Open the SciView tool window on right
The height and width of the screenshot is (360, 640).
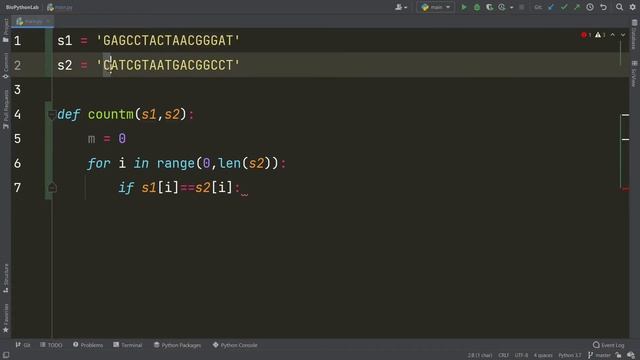tap(634, 73)
